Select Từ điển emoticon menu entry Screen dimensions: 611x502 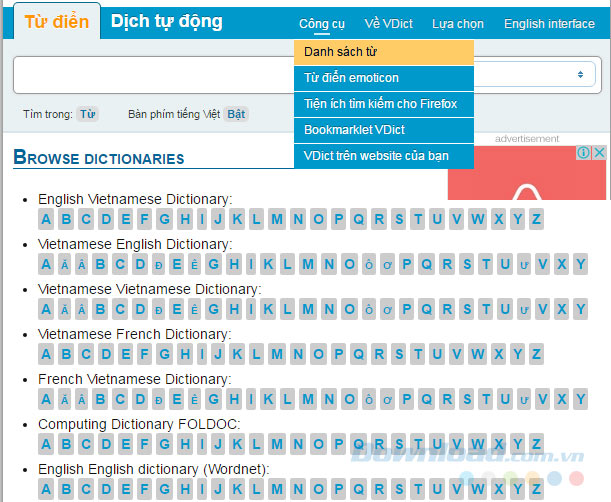tap(384, 78)
